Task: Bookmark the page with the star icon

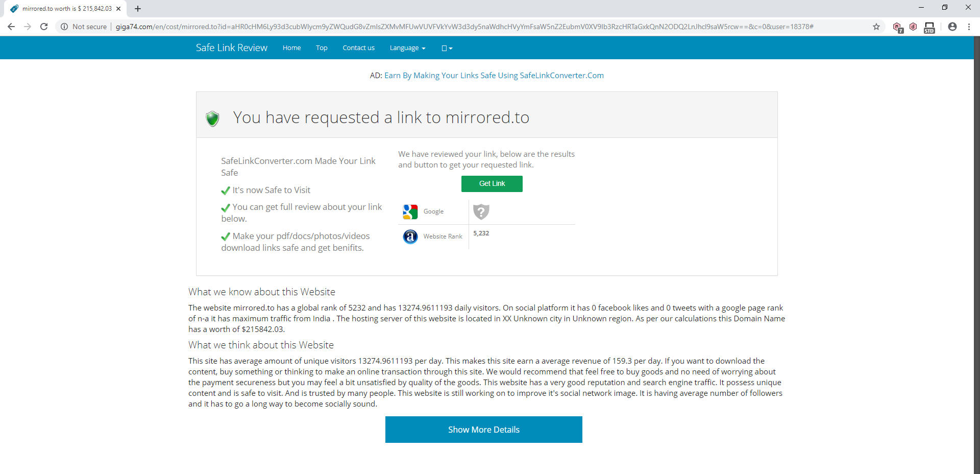Action: [x=876, y=27]
